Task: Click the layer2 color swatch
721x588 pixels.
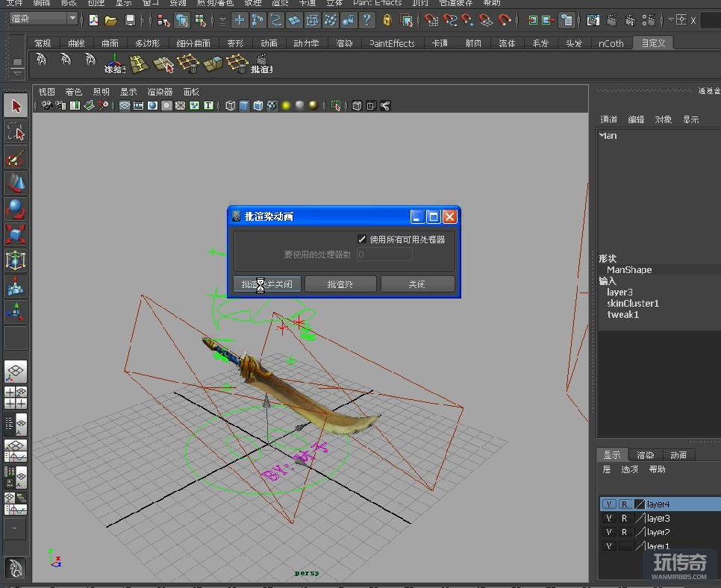Action: click(x=640, y=532)
